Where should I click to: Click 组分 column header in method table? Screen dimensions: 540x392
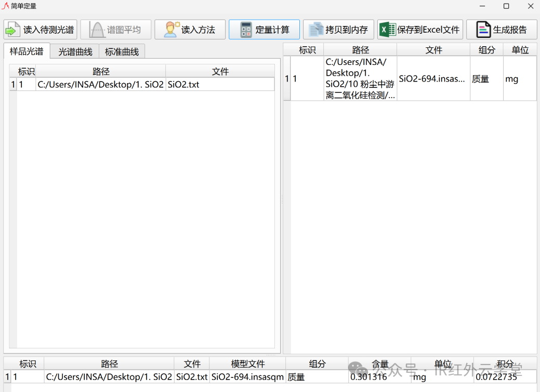click(486, 50)
